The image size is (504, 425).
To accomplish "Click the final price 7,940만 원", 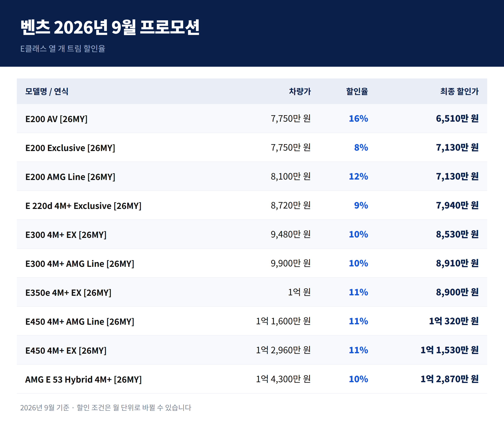I will (457, 205).
